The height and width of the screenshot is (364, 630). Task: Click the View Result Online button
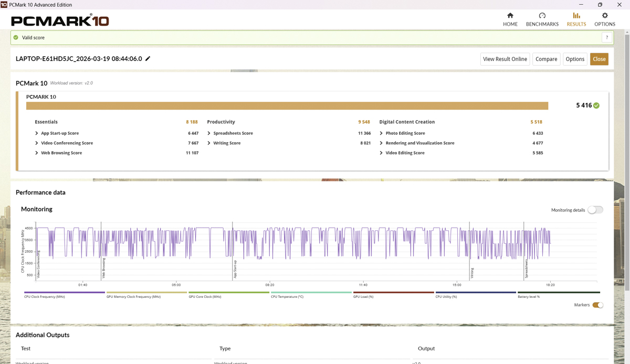[505, 59]
